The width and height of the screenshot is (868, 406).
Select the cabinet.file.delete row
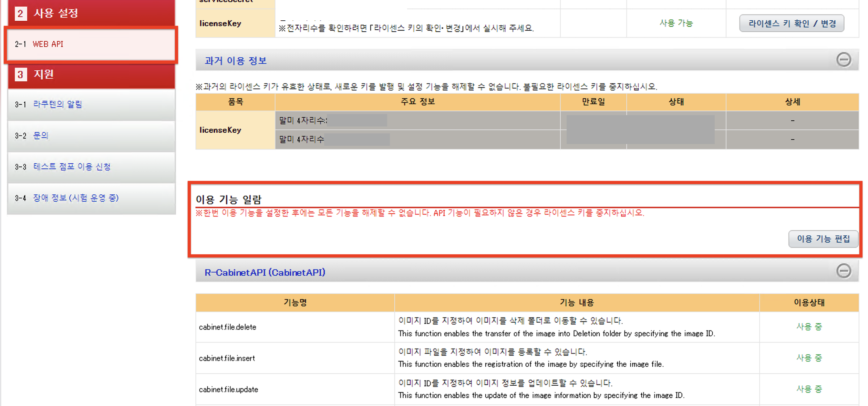point(228,327)
